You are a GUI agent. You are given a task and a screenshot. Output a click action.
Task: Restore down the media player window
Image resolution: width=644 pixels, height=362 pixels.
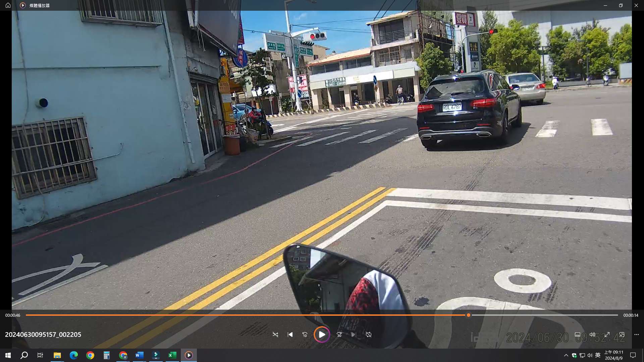(621, 5)
